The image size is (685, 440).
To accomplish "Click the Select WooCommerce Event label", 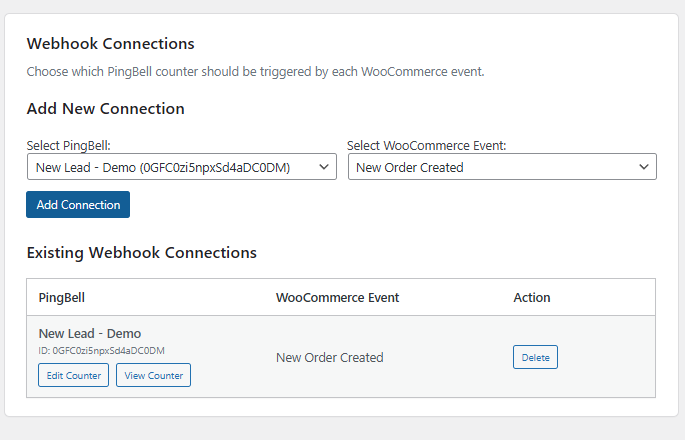I will tap(427, 146).
